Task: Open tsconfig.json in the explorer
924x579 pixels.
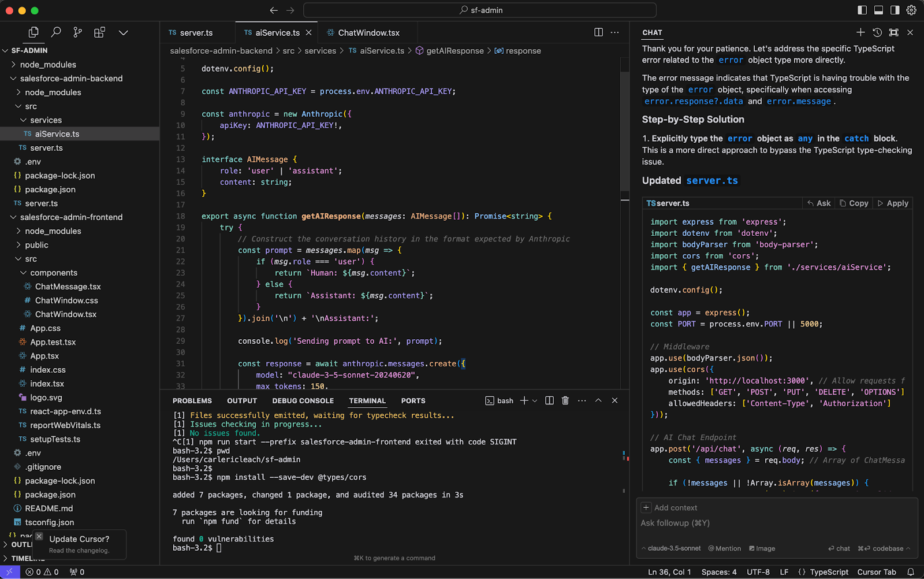Action: pos(80,522)
